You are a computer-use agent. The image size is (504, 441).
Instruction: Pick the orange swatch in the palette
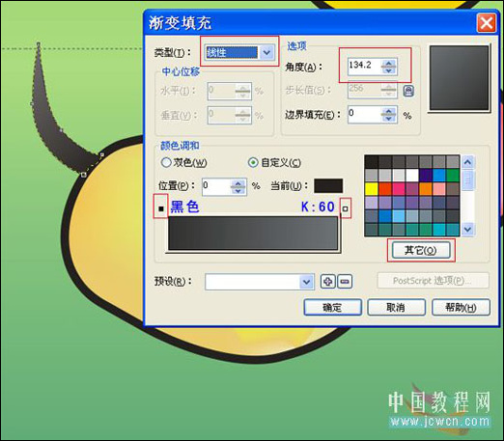click(x=426, y=189)
